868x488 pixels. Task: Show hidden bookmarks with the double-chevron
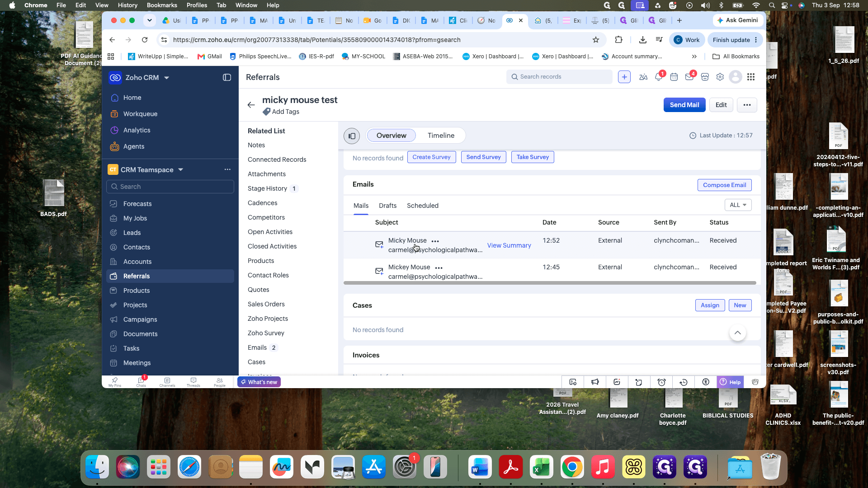pos(694,56)
